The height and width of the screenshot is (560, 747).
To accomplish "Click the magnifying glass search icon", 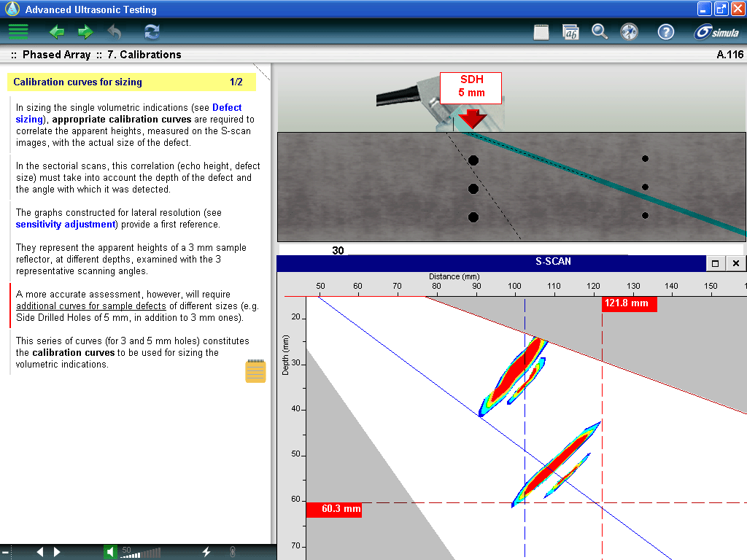I will coord(600,32).
